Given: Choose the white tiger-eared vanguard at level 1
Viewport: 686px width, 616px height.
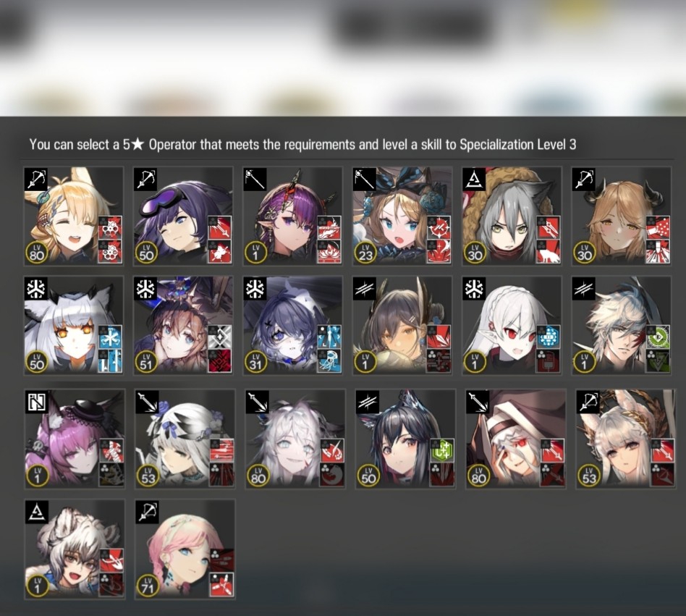Looking at the screenshot, I should [75, 549].
